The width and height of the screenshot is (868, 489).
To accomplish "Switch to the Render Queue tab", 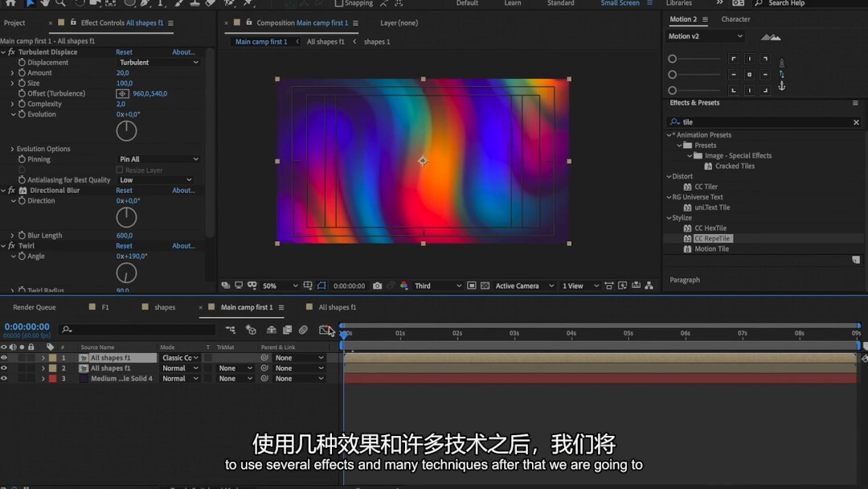I will [x=35, y=307].
